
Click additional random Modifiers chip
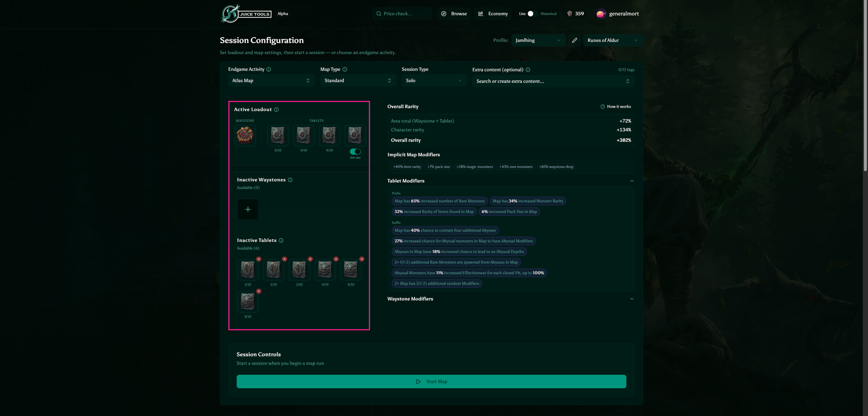click(437, 283)
